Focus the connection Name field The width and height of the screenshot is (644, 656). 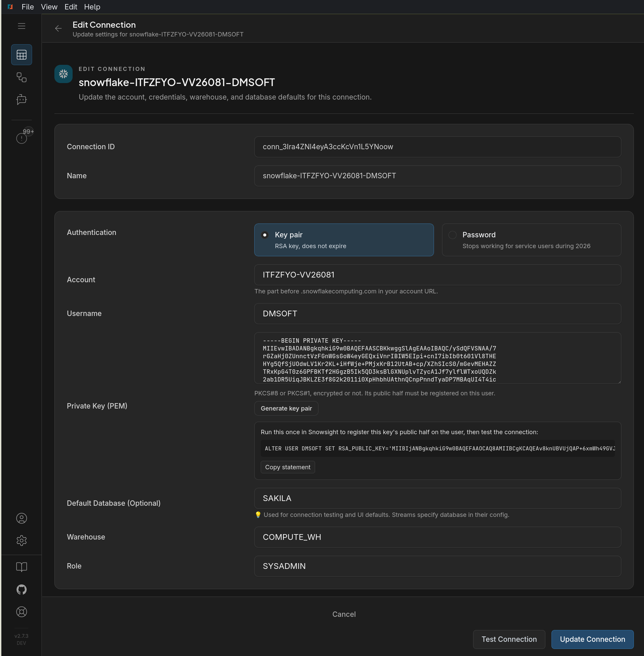coord(437,176)
